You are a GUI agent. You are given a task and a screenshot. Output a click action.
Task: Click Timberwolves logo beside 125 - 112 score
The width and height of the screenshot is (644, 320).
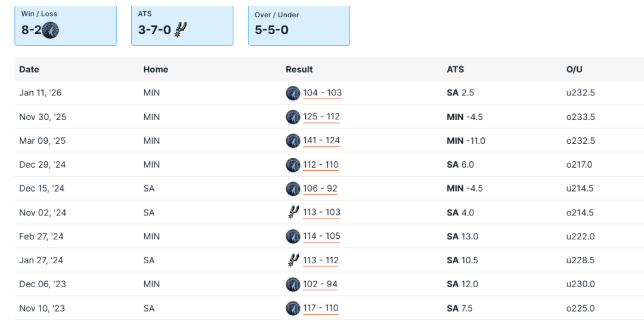[293, 117]
